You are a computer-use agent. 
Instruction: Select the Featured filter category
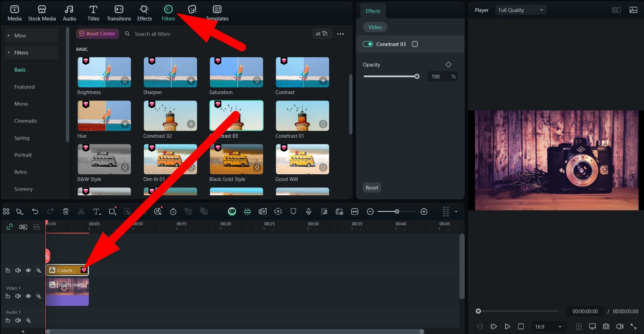point(25,87)
